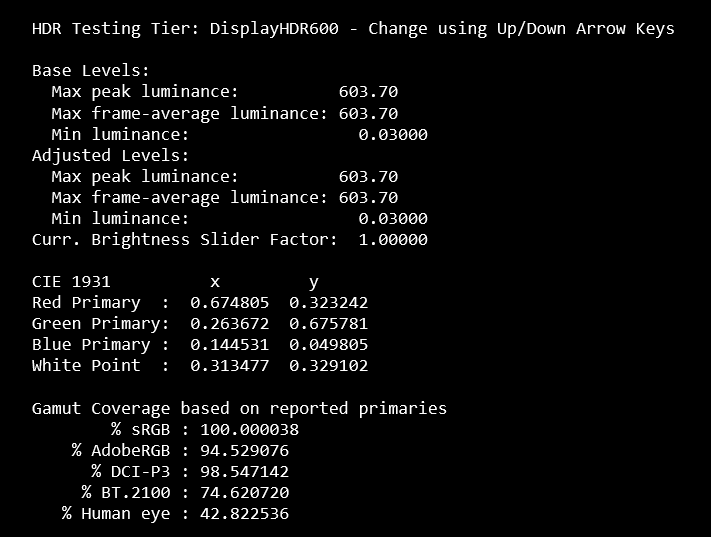
Task: Select Blue Primary row label
Action: (x=91, y=345)
